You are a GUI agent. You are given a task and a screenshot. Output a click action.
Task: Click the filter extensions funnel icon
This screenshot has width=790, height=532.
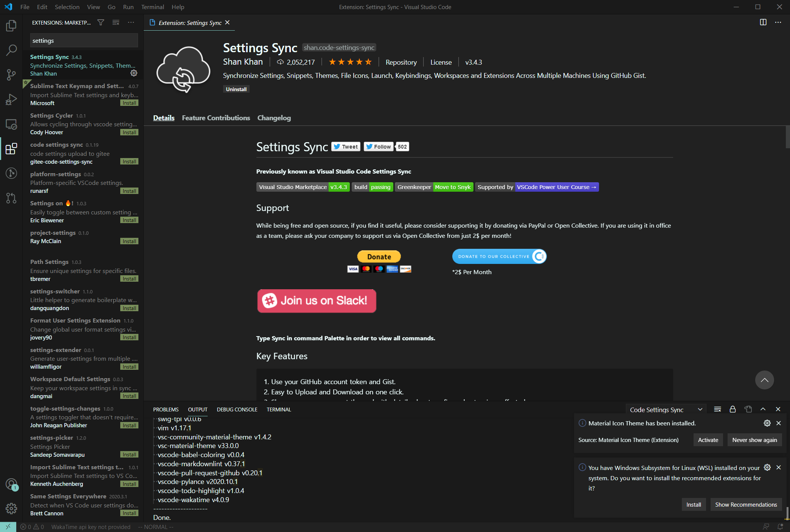tap(101, 23)
